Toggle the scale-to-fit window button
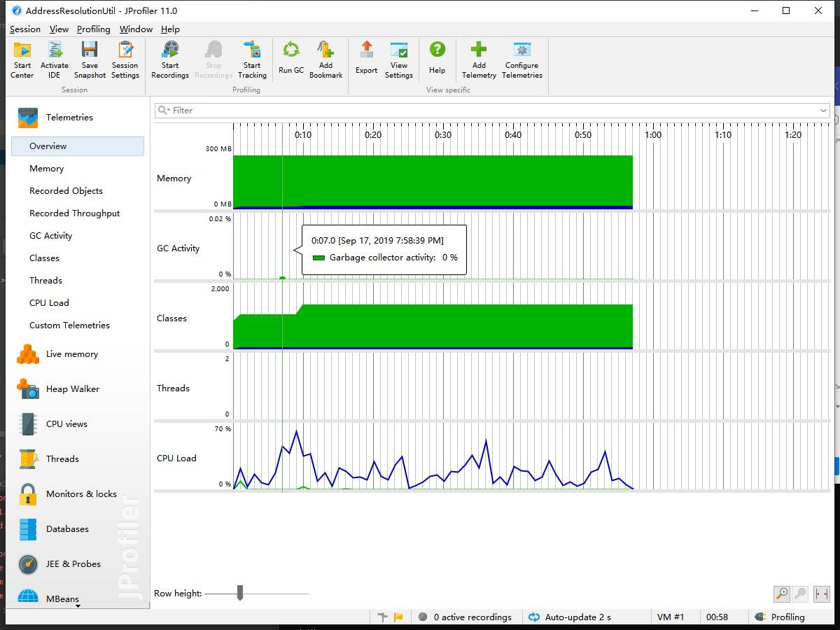This screenshot has width=840, height=630. pyautogui.click(x=821, y=594)
